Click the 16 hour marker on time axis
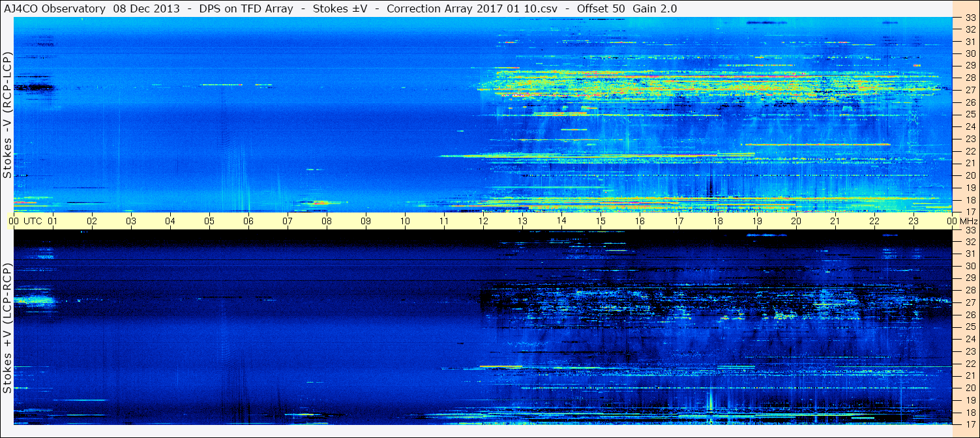This screenshot has width=980, height=438. [640, 221]
